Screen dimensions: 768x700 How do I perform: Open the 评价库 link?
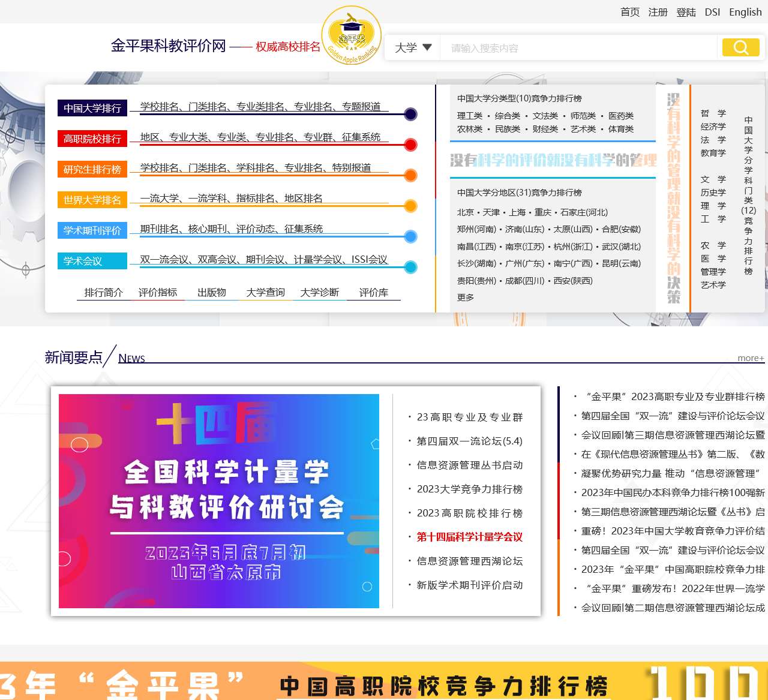pos(374,292)
